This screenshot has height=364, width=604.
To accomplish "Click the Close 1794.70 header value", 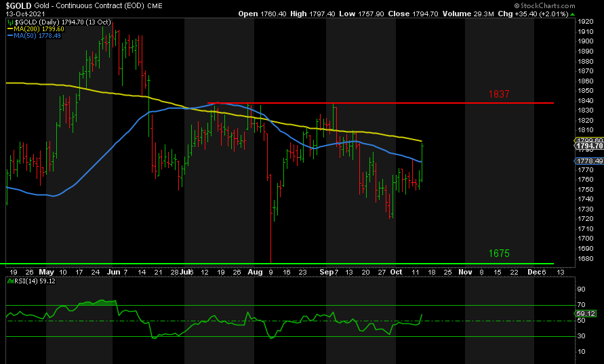I will point(413,14).
